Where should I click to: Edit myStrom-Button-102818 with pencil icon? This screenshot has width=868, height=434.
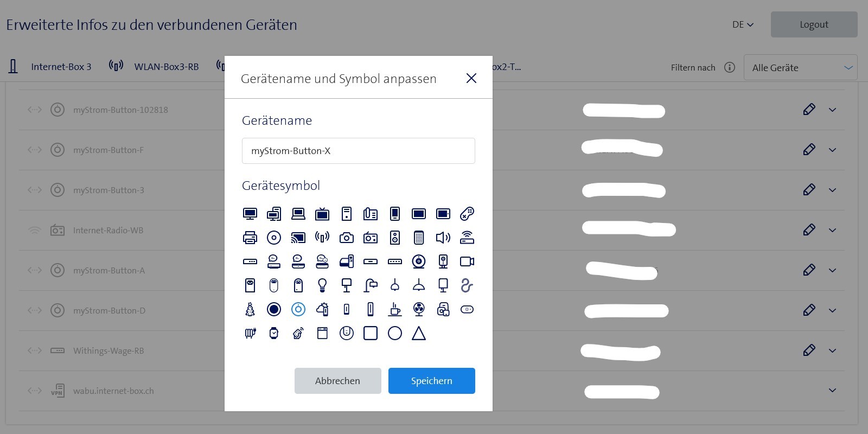click(809, 110)
